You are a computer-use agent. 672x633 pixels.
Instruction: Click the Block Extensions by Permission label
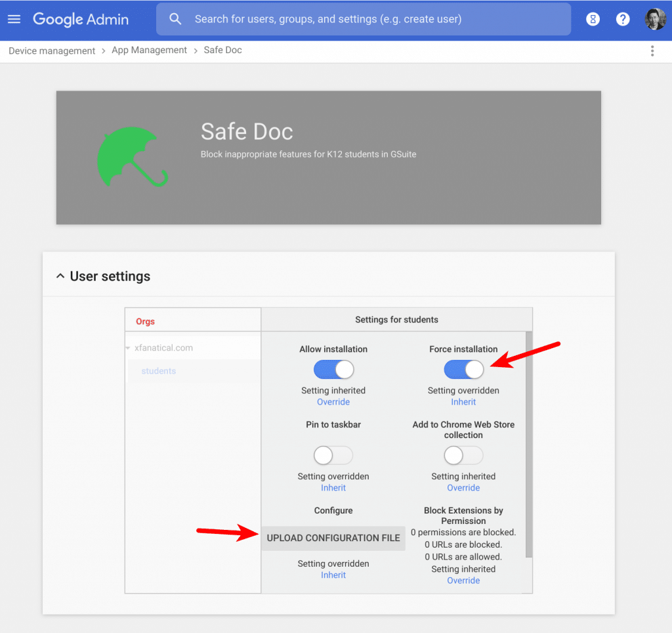click(x=463, y=515)
